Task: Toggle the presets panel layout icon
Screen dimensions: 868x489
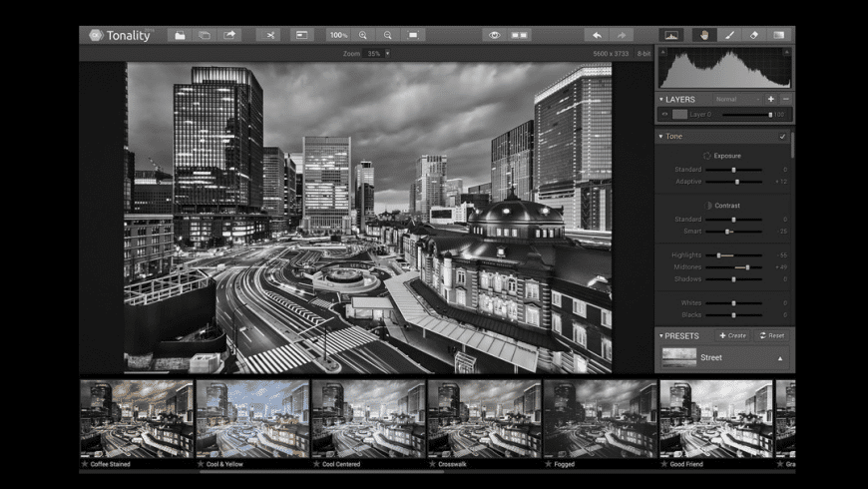Action: click(301, 35)
